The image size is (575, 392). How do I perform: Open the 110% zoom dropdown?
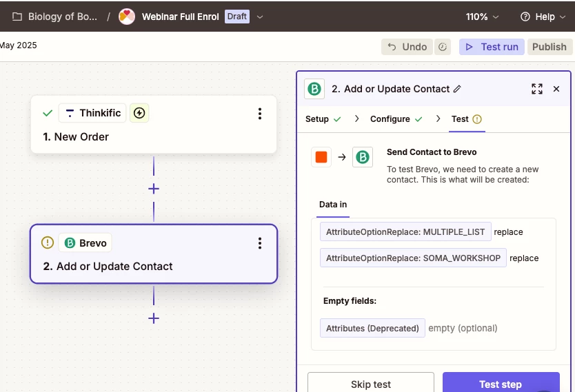[x=482, y=17]
